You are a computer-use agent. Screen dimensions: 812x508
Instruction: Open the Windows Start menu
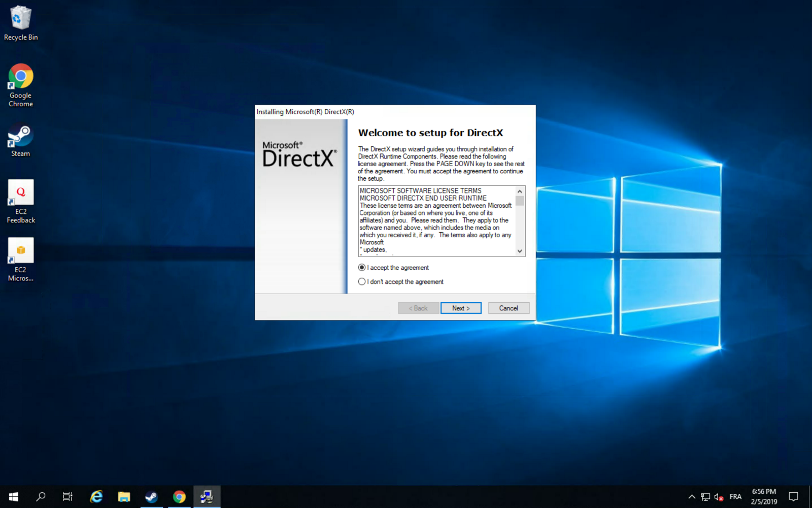tap(14, 496)
